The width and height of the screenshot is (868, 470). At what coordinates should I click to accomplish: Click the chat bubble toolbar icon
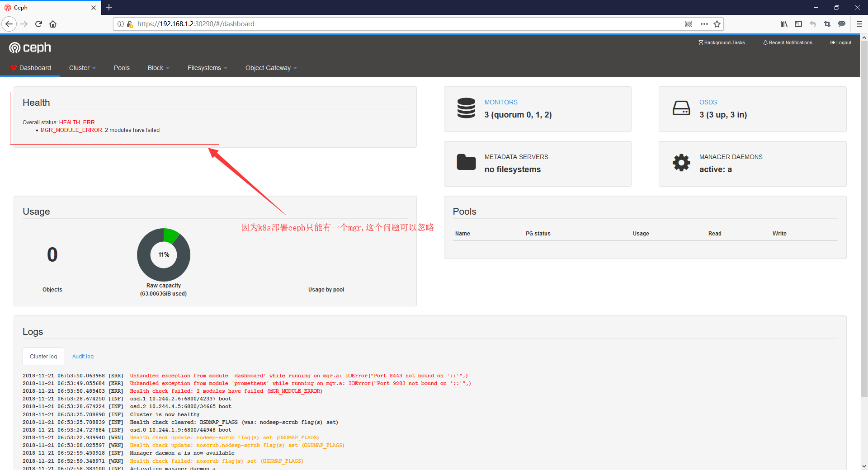(842, 24)
